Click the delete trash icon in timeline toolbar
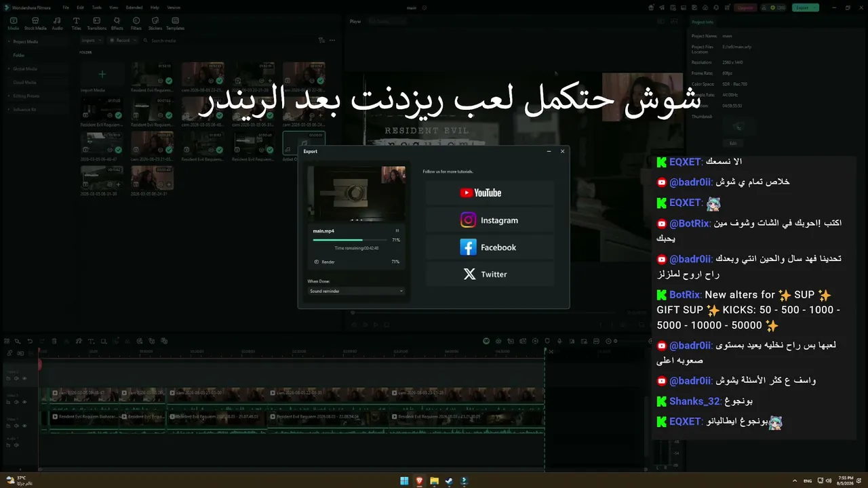 click(53, 341)
